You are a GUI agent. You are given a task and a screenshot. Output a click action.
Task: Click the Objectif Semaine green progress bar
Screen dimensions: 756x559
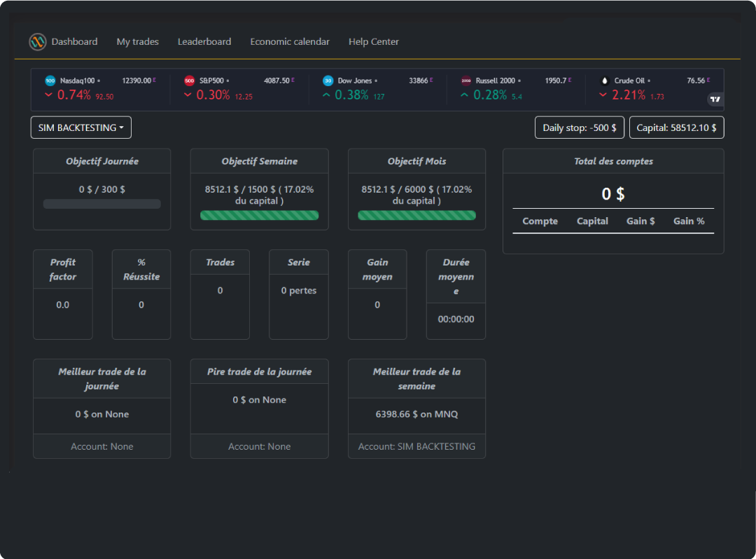pos(260,215)
